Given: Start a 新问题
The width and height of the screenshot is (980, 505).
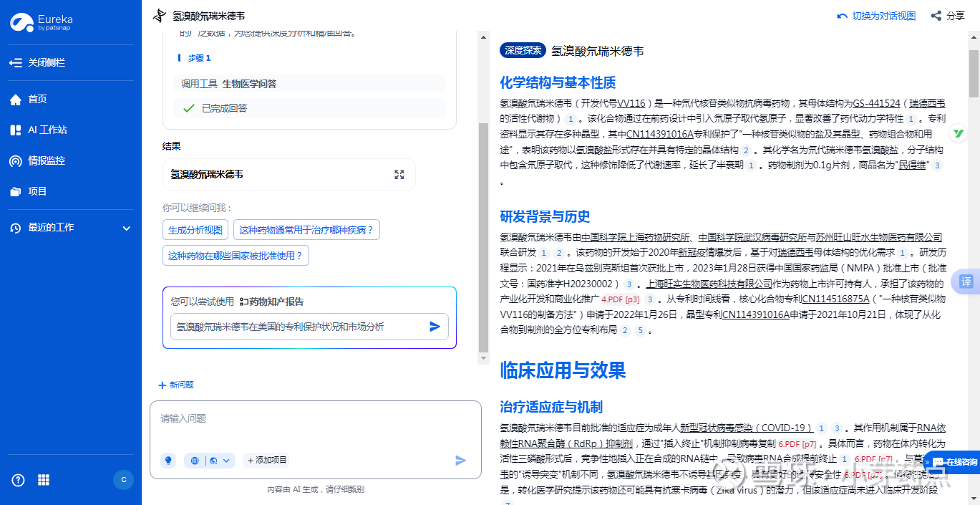Looking at the screenshot, I should point(176,385).
